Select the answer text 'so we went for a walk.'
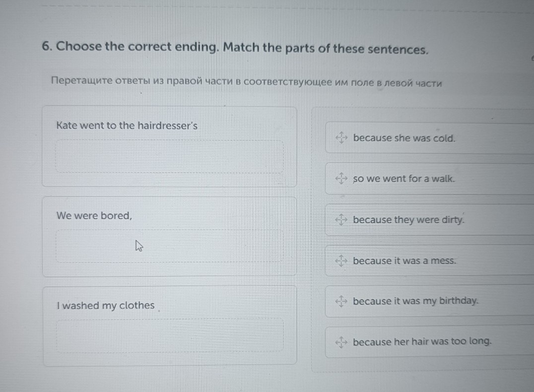The image size is (534, 392). [403, 179]
